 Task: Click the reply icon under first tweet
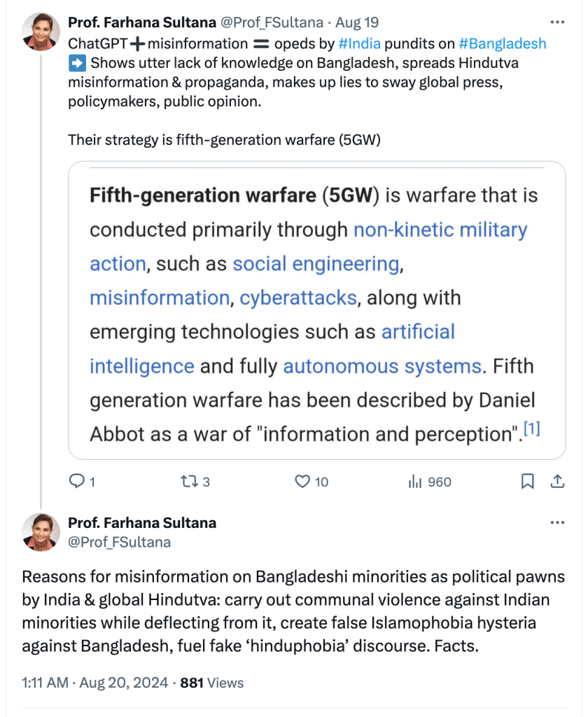76,482
